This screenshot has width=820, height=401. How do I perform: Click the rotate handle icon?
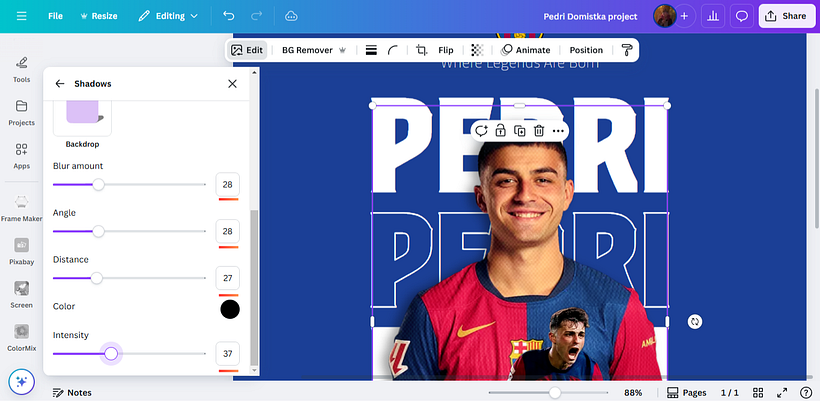click(694, 322)
